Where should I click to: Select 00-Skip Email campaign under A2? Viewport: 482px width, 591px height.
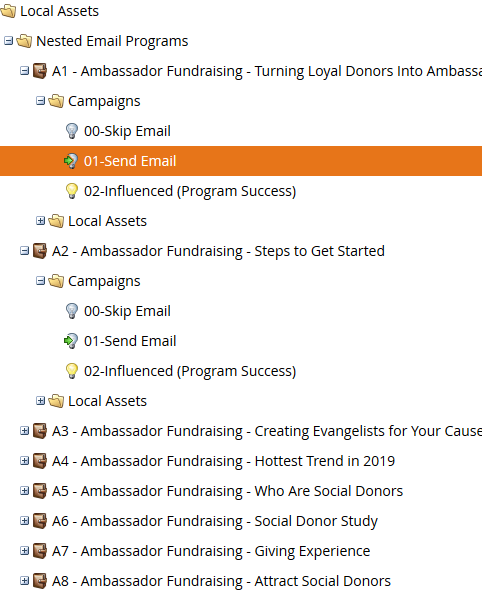point(127,311)
